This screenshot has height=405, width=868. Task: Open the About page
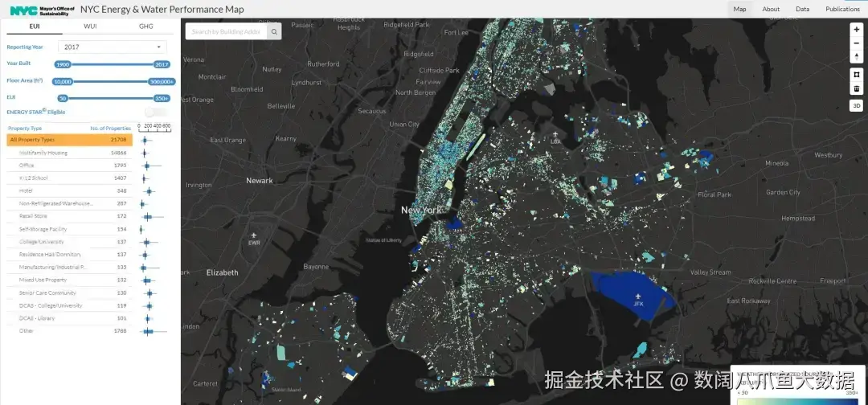tap(771, 9)
